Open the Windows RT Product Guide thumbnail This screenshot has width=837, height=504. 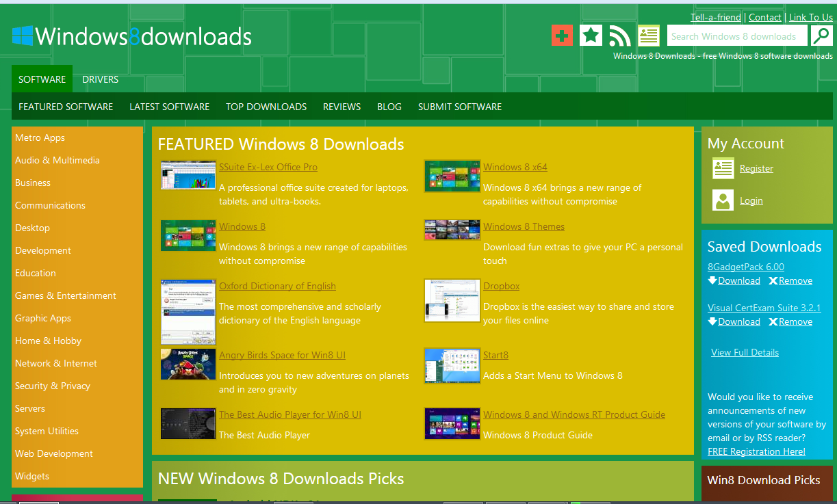click(452, 423)
